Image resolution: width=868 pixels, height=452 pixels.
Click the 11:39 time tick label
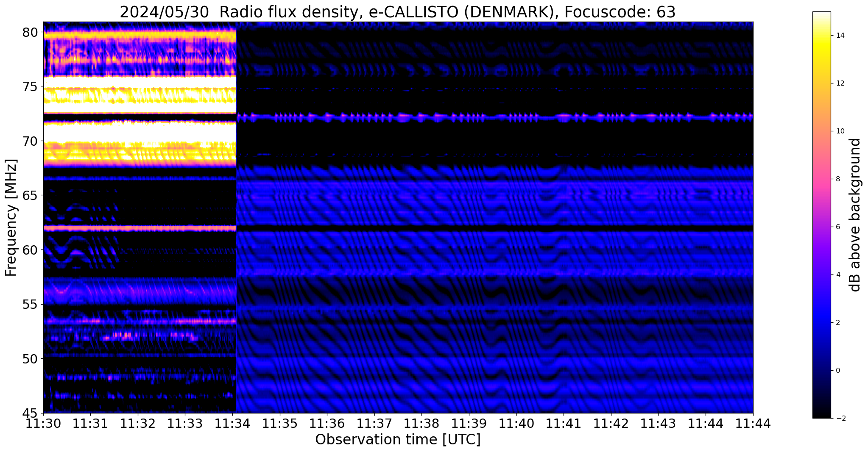pyautogui.click(x=469, y=423)
